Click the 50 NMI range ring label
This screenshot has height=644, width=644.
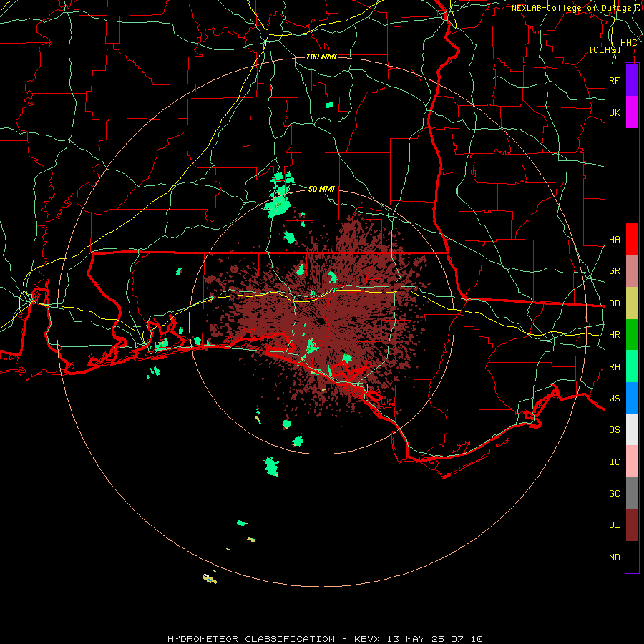321,189
